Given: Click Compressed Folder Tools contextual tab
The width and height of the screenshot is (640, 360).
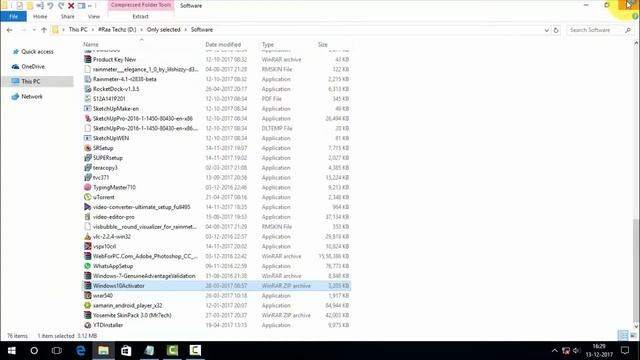Looking at the screenshot, I should (141, 5).
